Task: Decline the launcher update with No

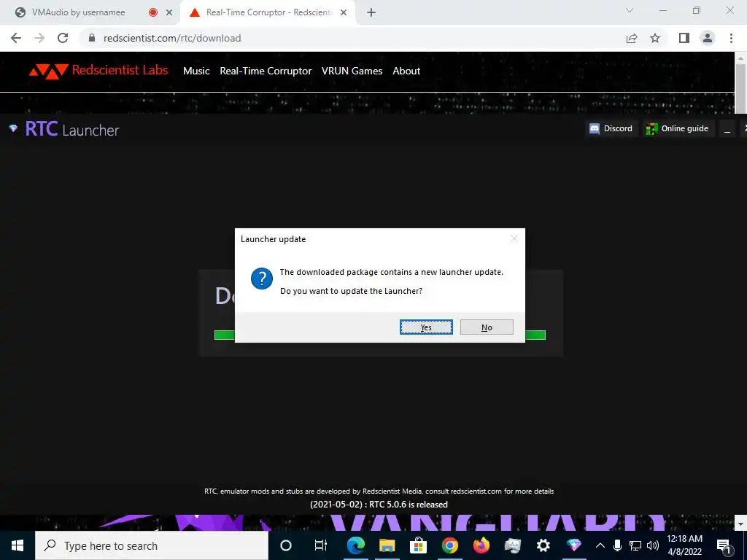Action: coord(487,327)
